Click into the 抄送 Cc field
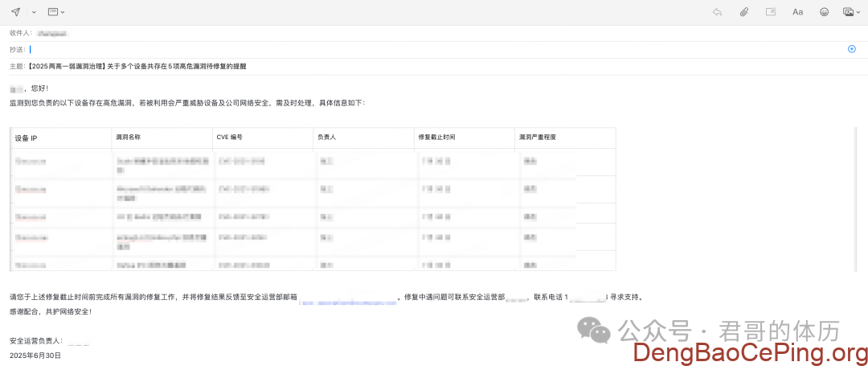The height and width of the screenshot is (366, 868). [402, 49]
